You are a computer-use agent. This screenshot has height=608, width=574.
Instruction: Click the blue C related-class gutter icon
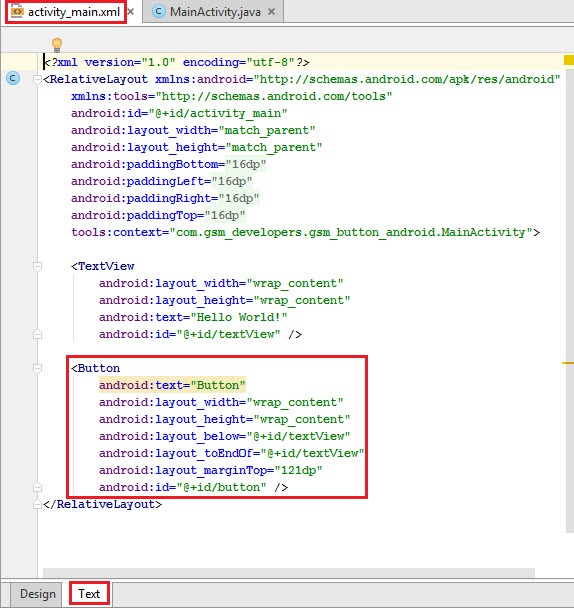(x=13, y=78)
